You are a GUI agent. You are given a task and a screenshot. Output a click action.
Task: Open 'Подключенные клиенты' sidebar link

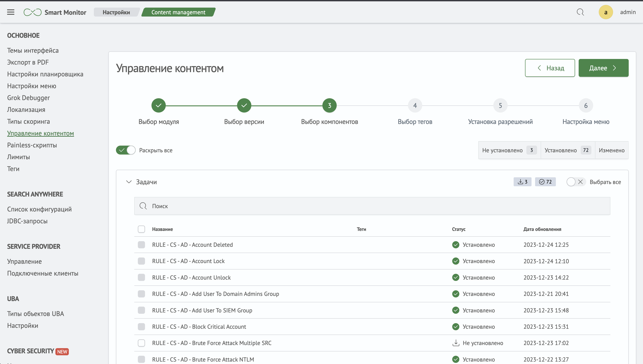click(42, 273)
